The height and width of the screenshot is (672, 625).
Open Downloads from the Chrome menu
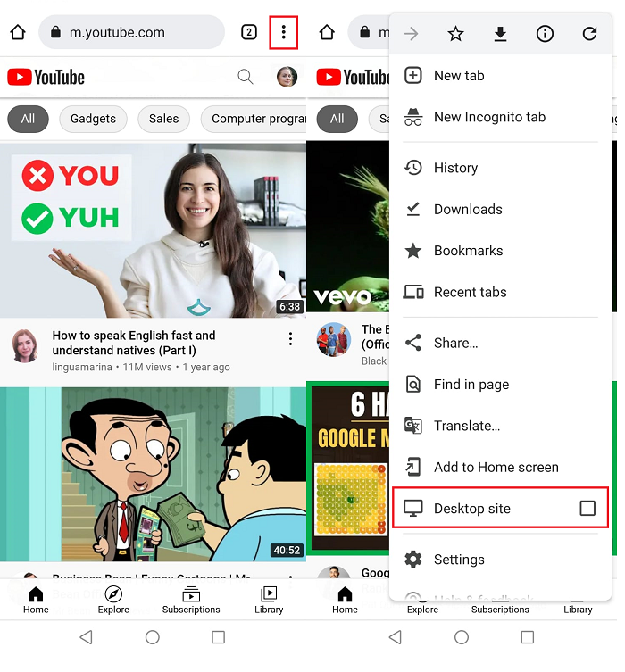(500, 209)
